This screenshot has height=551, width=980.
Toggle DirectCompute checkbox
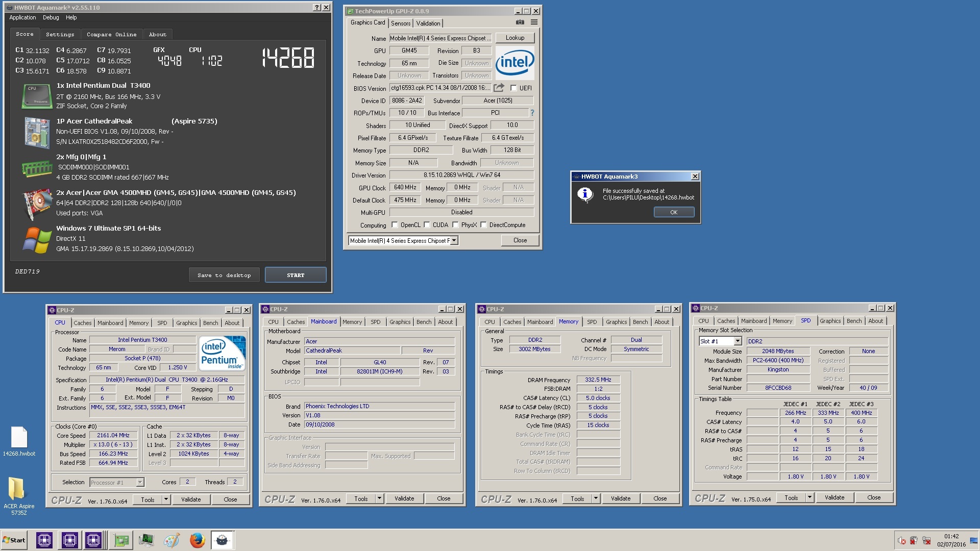[483, 224]
